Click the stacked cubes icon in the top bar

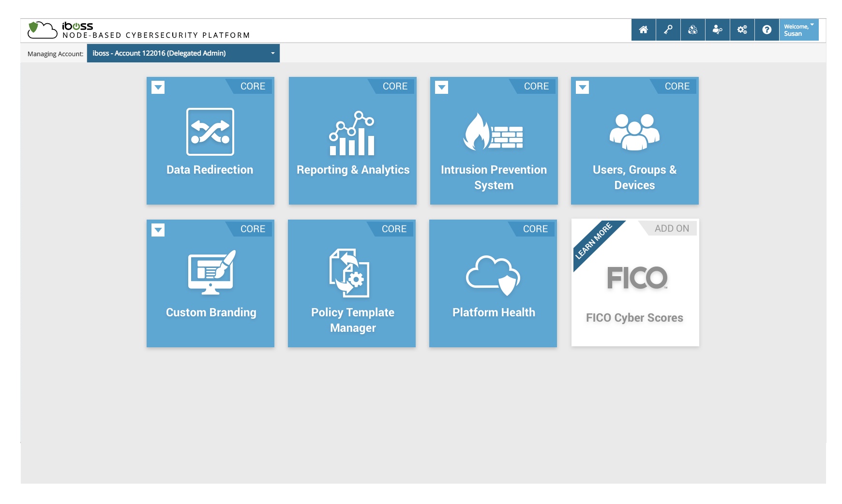click(x=693, y=30)
